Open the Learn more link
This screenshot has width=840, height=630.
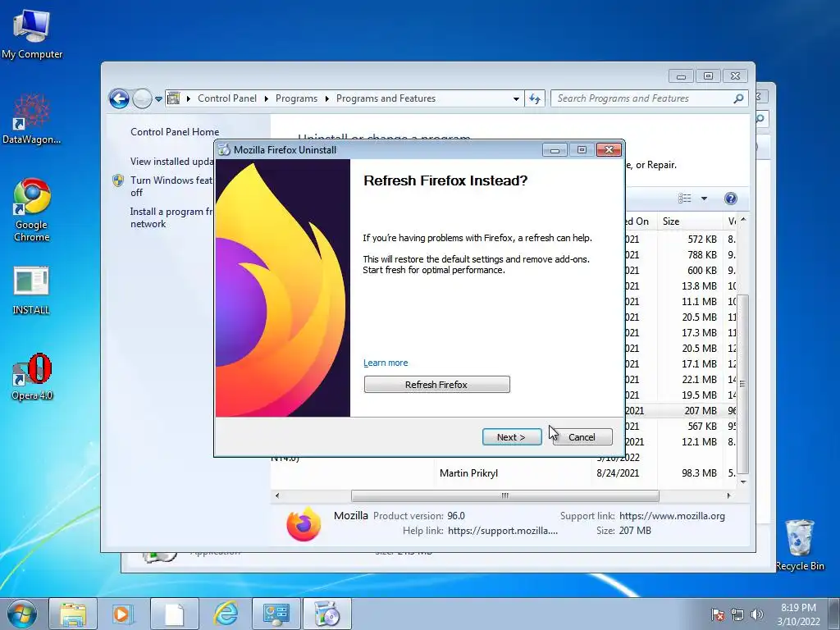(386, 363)
